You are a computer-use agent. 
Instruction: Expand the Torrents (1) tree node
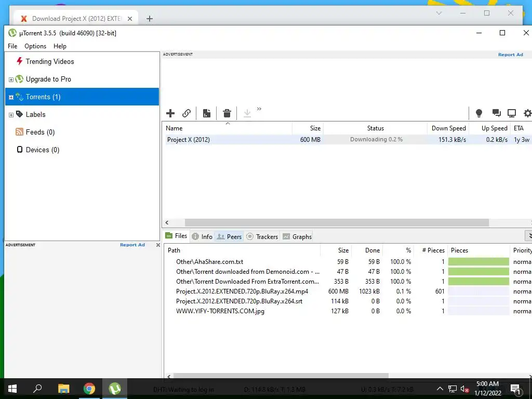(x=11, y=97)
